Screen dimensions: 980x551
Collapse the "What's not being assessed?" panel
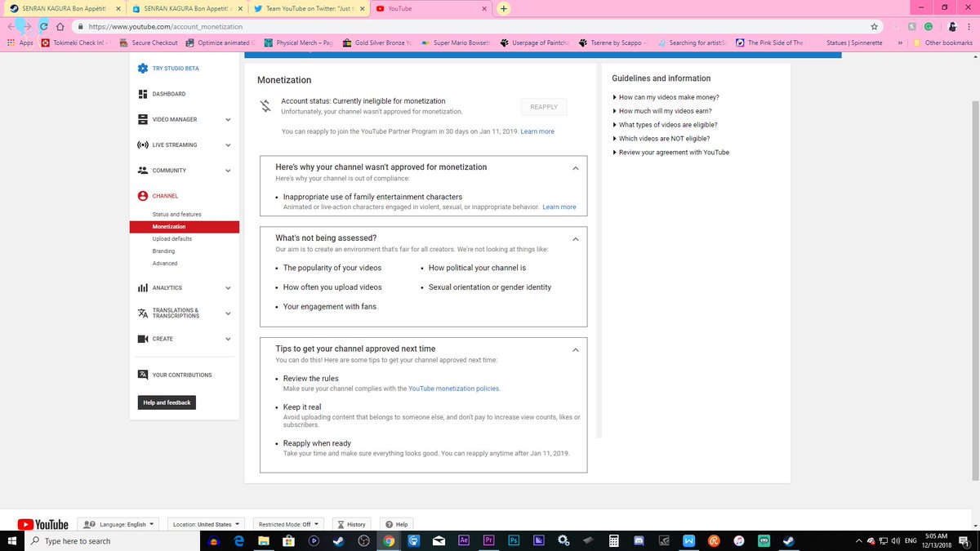click(576, 239)
